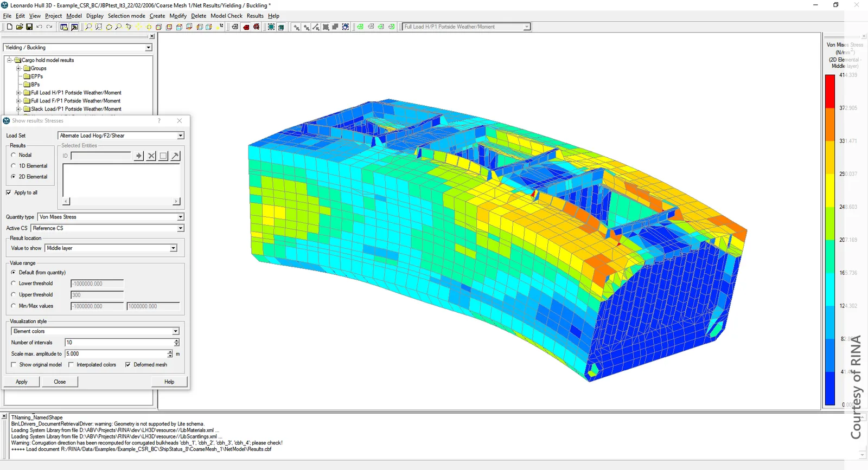Viewport: 868px width, 470px height.
Task: Click the New document toolbar icon
Action: [10, 27]
